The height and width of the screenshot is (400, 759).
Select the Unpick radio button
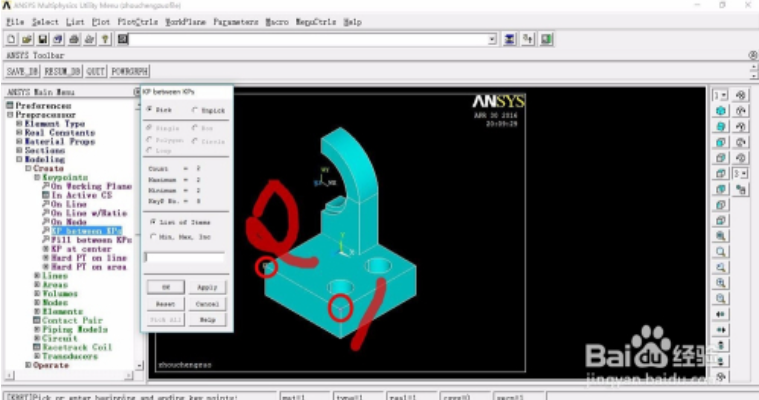195,110
